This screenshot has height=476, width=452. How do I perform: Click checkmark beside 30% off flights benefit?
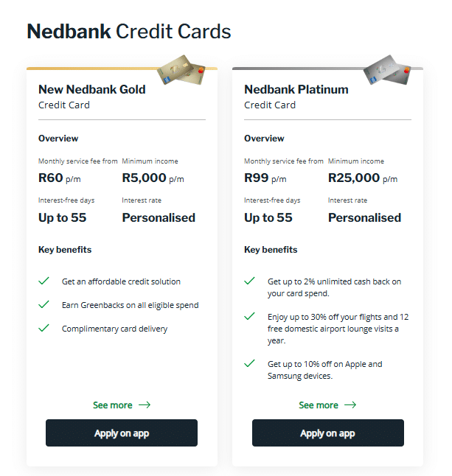[251, 316]
